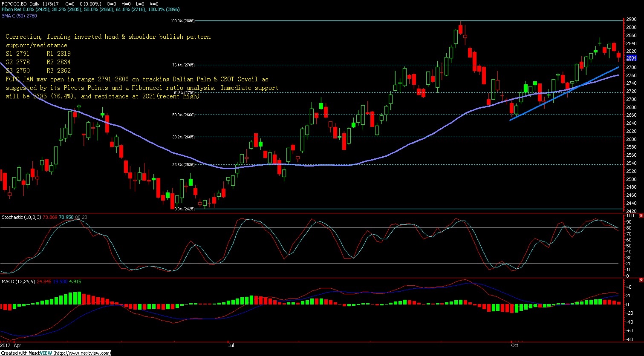Click the 'support/resistance' annotation text
Image resolution: width=644 pixels, height=356 pixels.
(x=36, y=45)
